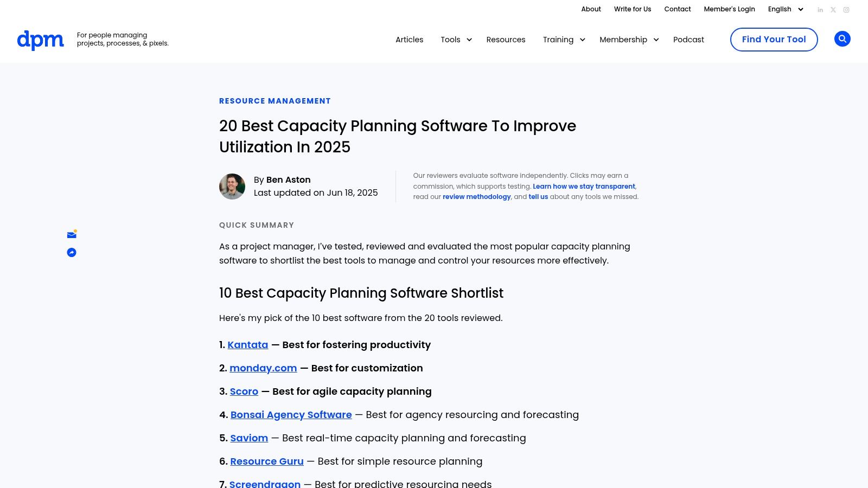
Task: Open the Screendragon link
Action: (x=265, y=484)
